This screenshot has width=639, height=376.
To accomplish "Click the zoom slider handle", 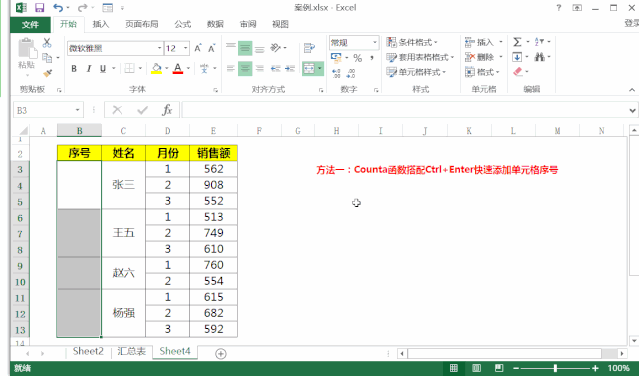I will pos(555,368).
